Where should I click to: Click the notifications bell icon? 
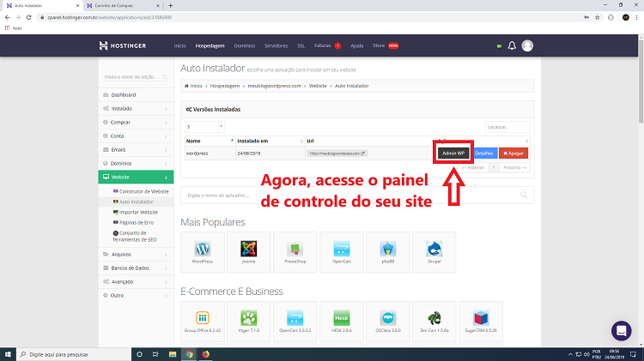pos(512,45)
